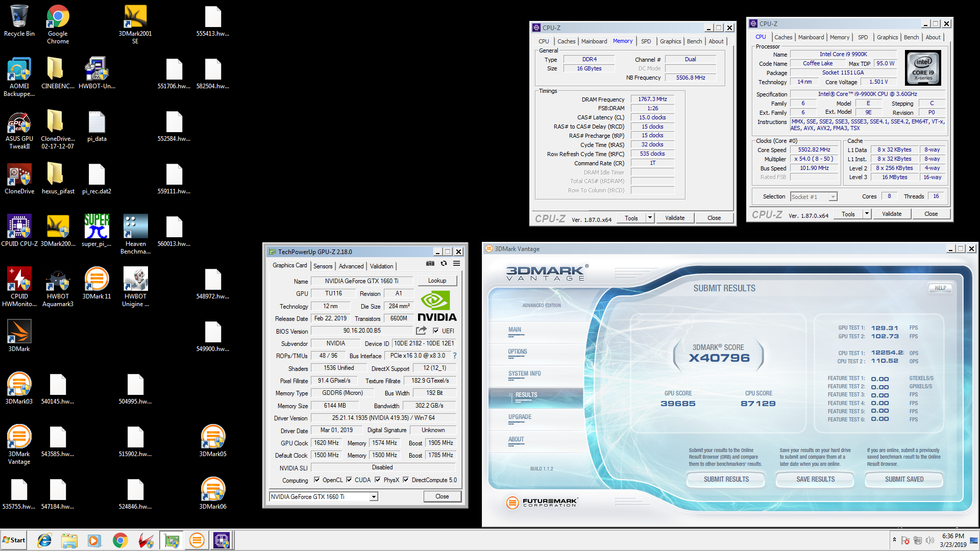Select Graphics tab in memory CPU-Z window
Screen dimensions: 980x551
tap(670, 42)
